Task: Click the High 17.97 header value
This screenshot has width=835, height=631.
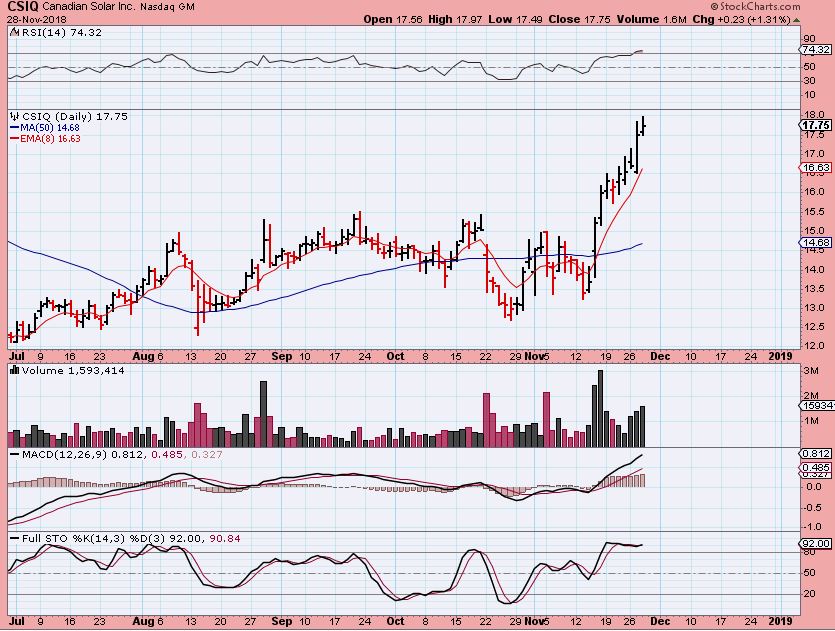Action: pyautogui.click(x=455, y=20)
